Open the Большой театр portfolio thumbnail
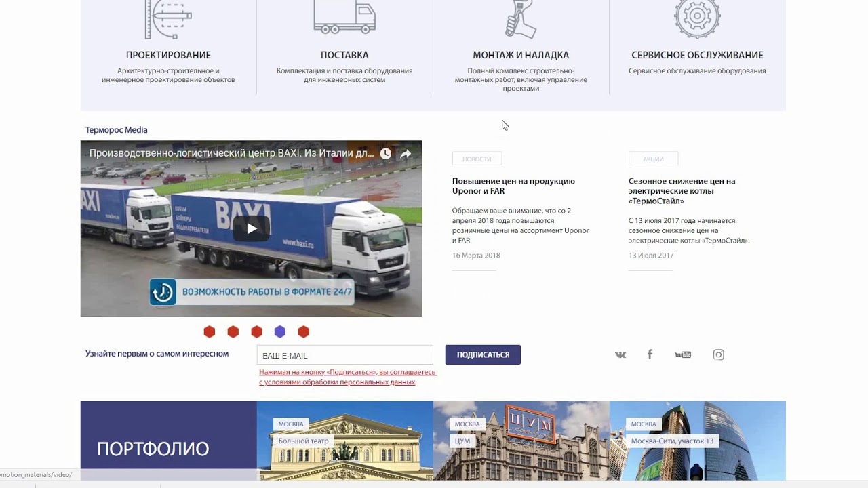Image resolution: width=868 pixels, height=488 pixels. point(344,441)
